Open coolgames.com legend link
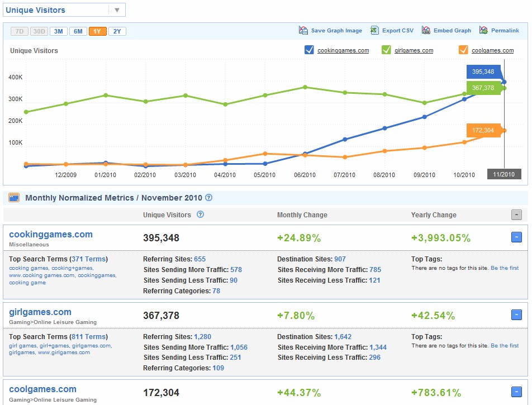This screenshot has width=532, height=405. 492,50
